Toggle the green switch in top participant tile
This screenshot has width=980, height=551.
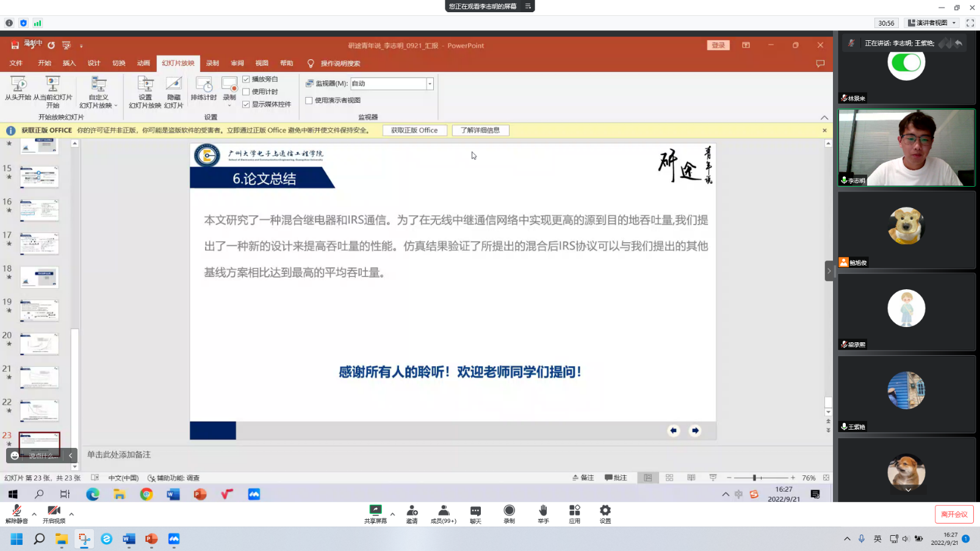click(906, 63)
